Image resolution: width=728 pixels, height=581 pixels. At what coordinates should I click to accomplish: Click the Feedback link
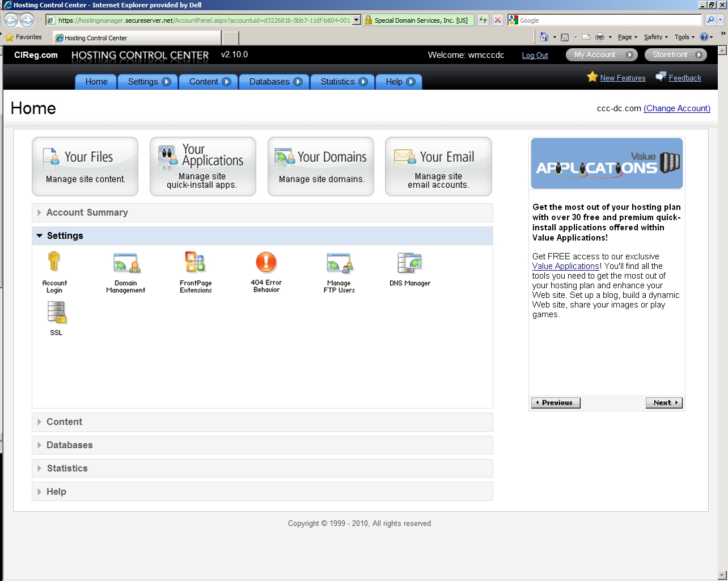pos(685,78)
